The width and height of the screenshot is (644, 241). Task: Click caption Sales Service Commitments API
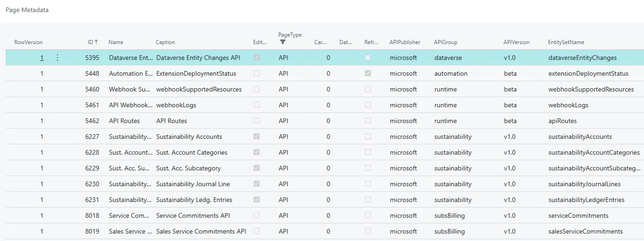[201, 231]
